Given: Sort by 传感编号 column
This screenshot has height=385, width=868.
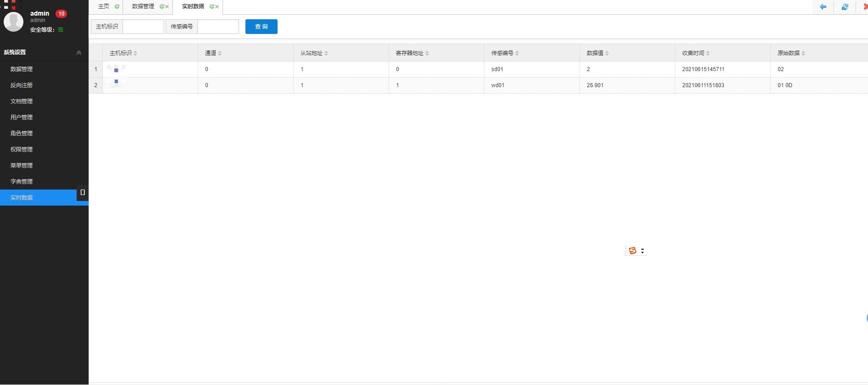Looking at the screenshot, I should click(517, 53).
